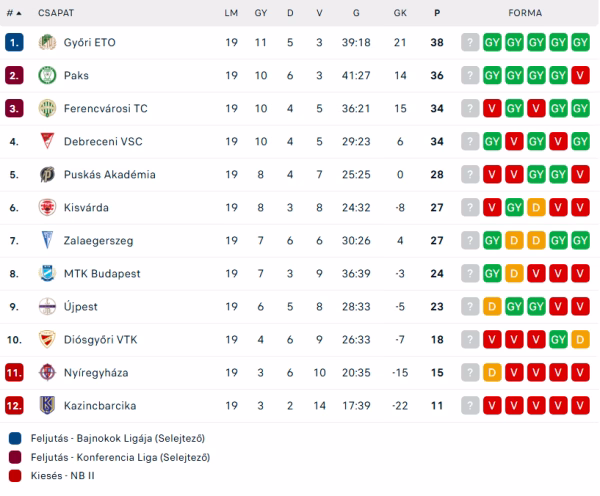This screenshot has height=496, width=600.
Task: Open the Kazincbarcika team page link
Action: [101, 405]
